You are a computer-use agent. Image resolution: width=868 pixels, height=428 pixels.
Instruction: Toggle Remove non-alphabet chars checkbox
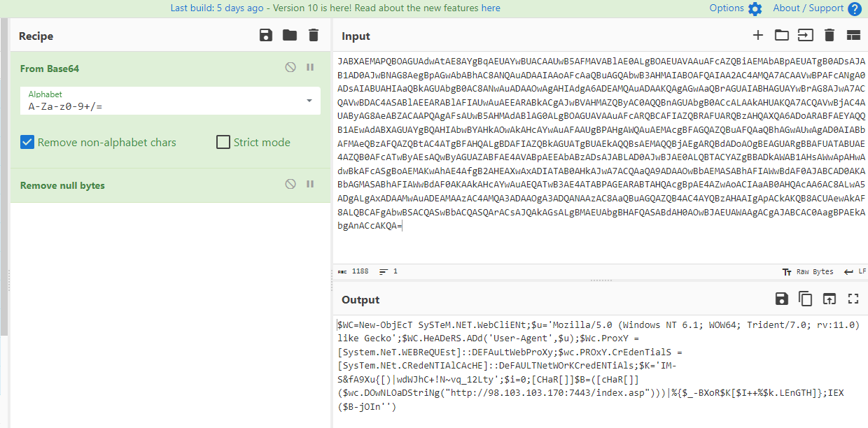pyautogui.click(x=27, y=142)
